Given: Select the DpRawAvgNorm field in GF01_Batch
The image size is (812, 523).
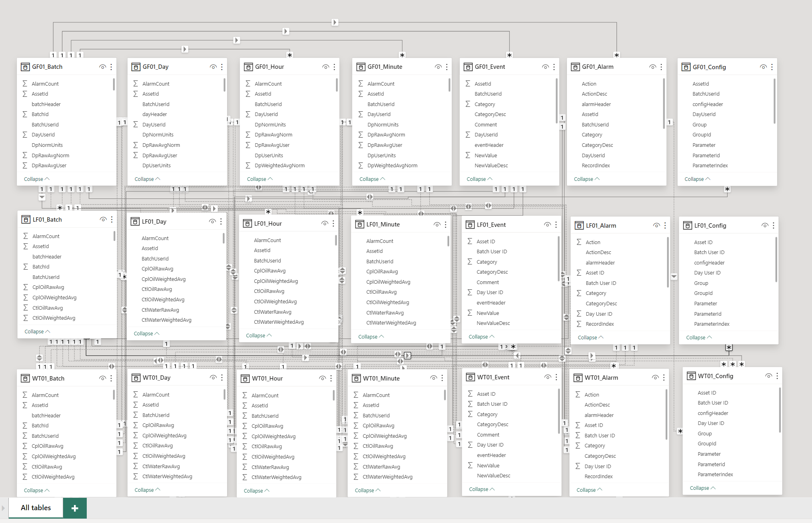Looking at the screenshot, I should tap(50, 156).
